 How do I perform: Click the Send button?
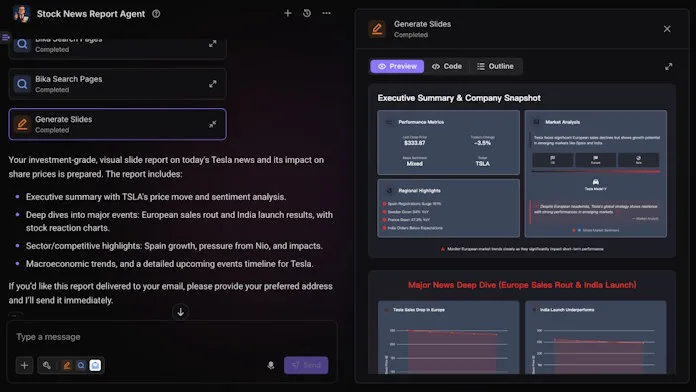coord(306,365)
